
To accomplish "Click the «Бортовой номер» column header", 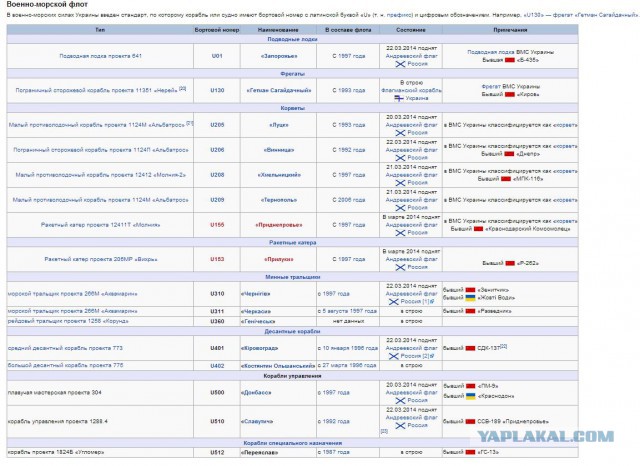I will pos(217,30).
